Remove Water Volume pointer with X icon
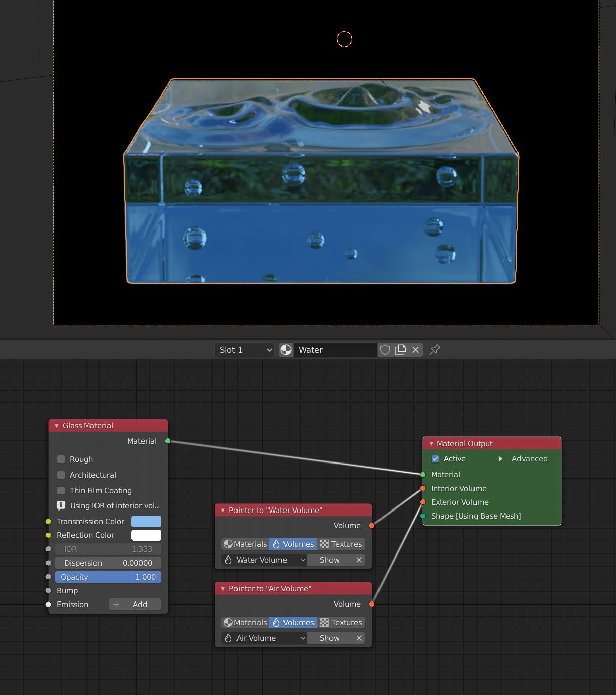 [x=359, y=560]
